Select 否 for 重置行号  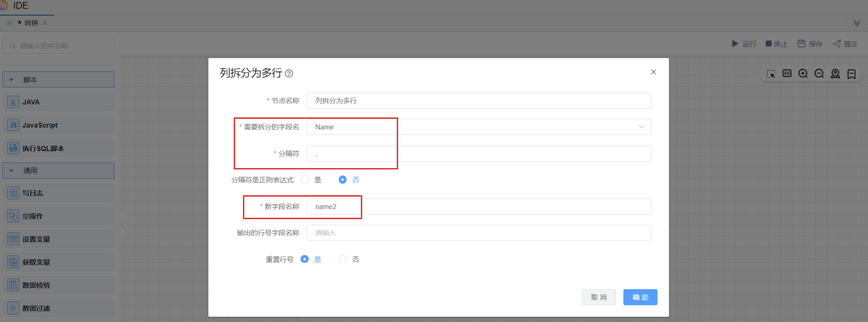(x=342, y=259)
